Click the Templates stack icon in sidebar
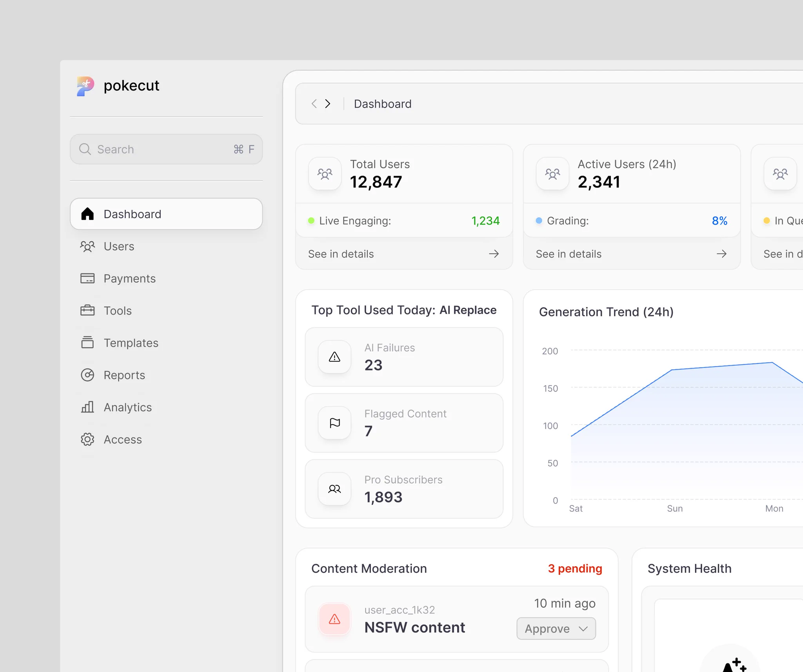Screen dimensions: 803x672 coord(87,342)
